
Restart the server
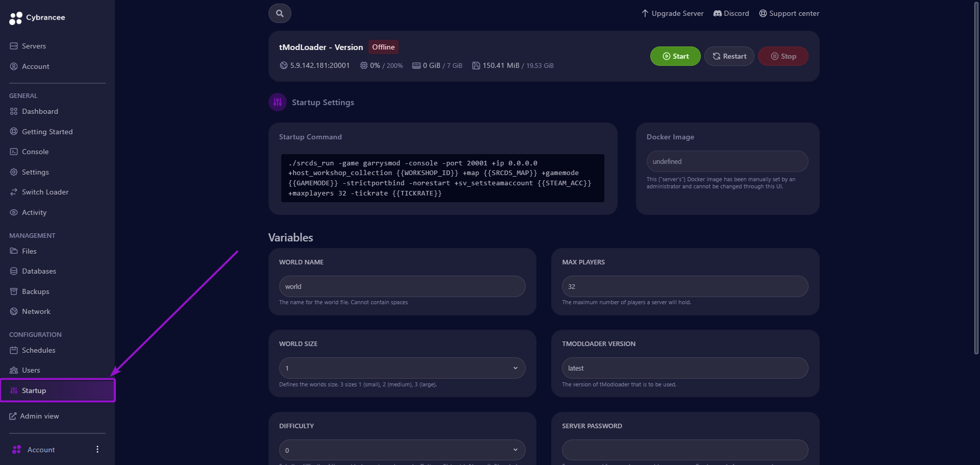point(729,56)
